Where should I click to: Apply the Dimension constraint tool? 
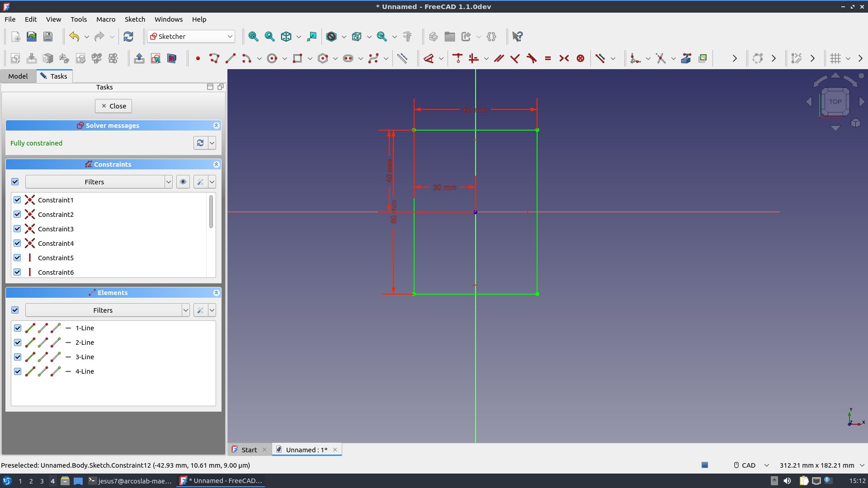coord(429,58)
